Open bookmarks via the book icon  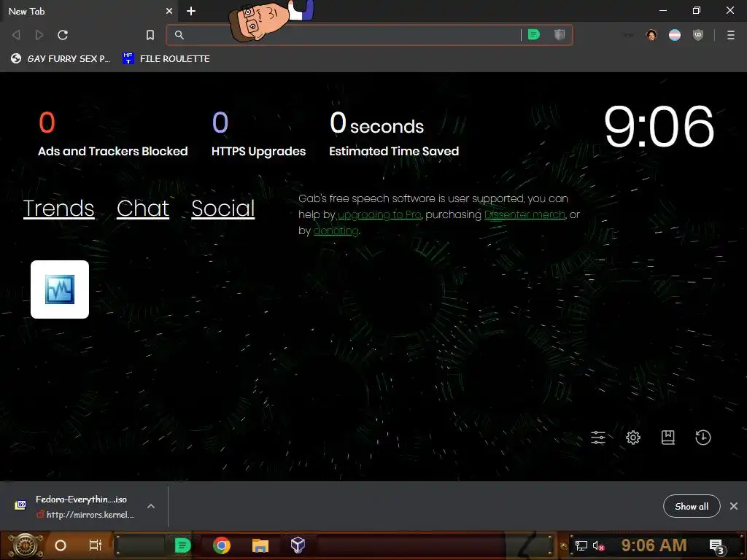(x=668, y=437)
